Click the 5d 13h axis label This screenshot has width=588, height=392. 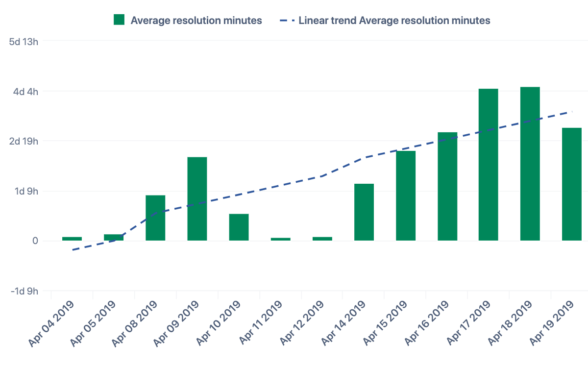(24, 42)
